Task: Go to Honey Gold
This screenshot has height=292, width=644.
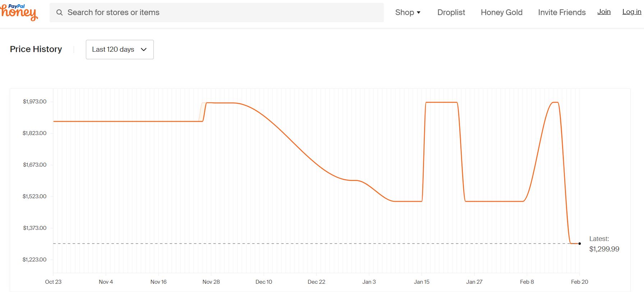Action: tap(501, 13)
